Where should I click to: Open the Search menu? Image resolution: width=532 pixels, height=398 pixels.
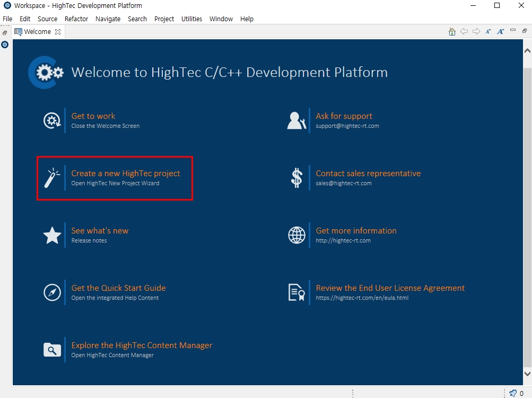pos(137,19)
